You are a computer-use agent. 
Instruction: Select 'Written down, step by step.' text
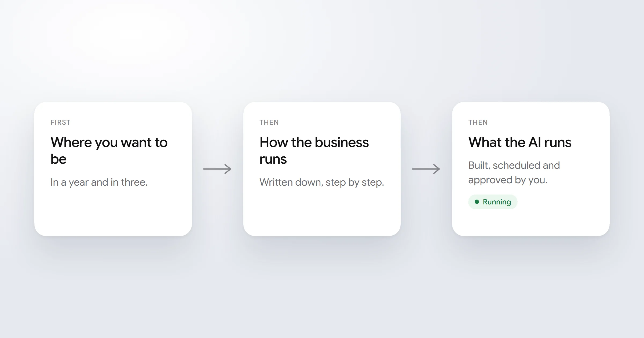[322, 182]
